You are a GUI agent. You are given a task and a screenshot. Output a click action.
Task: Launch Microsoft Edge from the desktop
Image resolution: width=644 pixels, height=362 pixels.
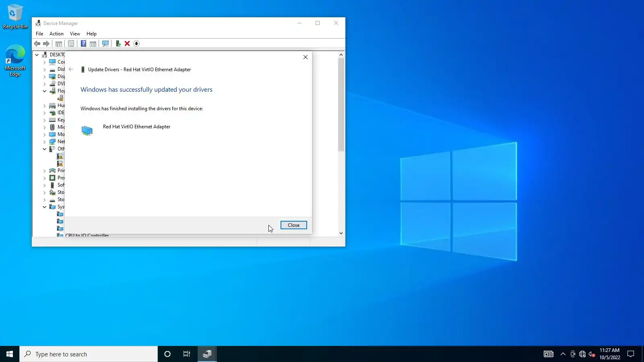pyautogui.click(x=15, y=60)
